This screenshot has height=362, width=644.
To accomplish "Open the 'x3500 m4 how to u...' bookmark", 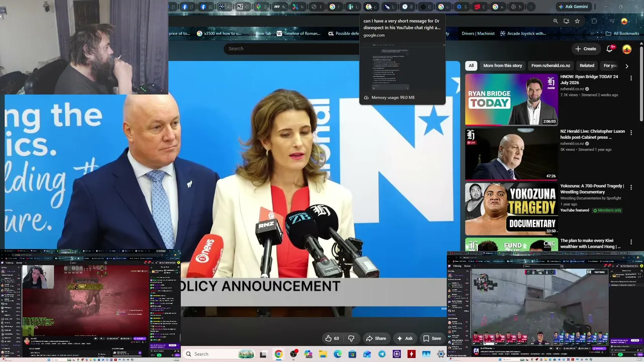I will (219, 34).
